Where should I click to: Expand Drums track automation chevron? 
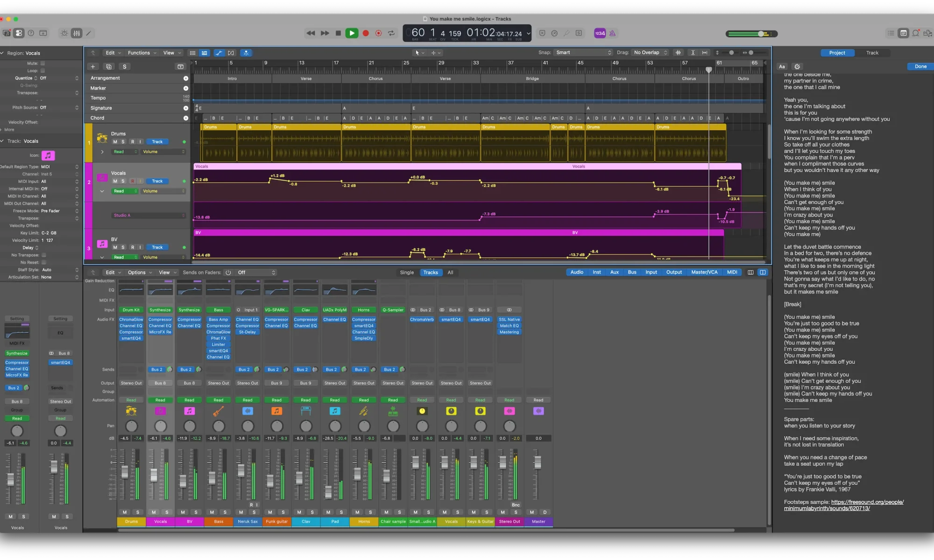102,152
